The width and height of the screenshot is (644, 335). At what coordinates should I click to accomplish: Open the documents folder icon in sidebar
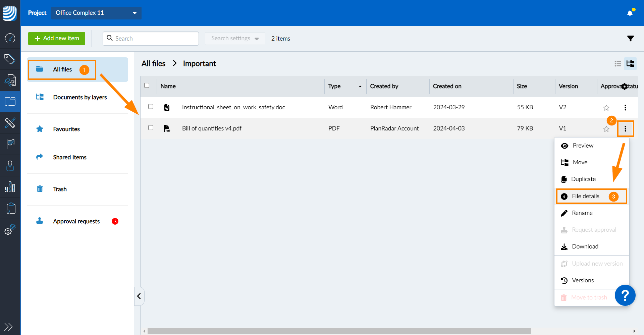10,101
